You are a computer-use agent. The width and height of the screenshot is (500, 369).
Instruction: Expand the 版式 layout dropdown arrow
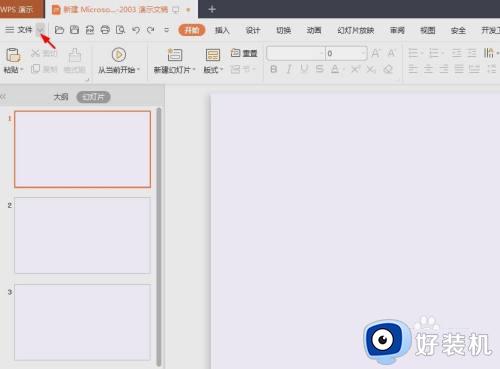(x=221, y=70)
